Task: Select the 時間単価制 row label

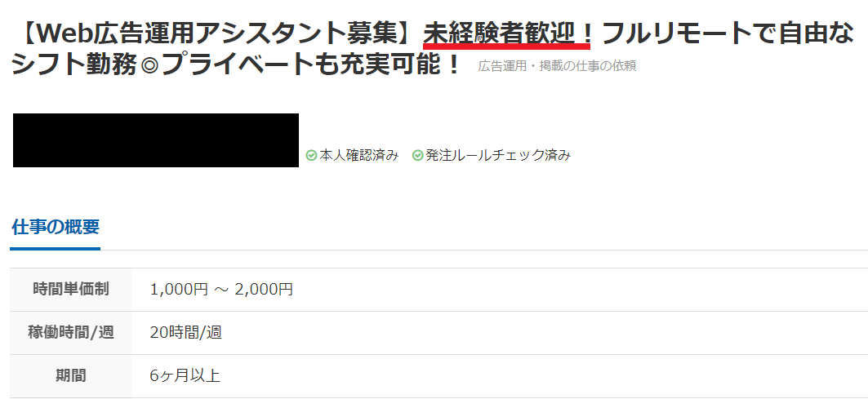Action: tap(71, 289)
